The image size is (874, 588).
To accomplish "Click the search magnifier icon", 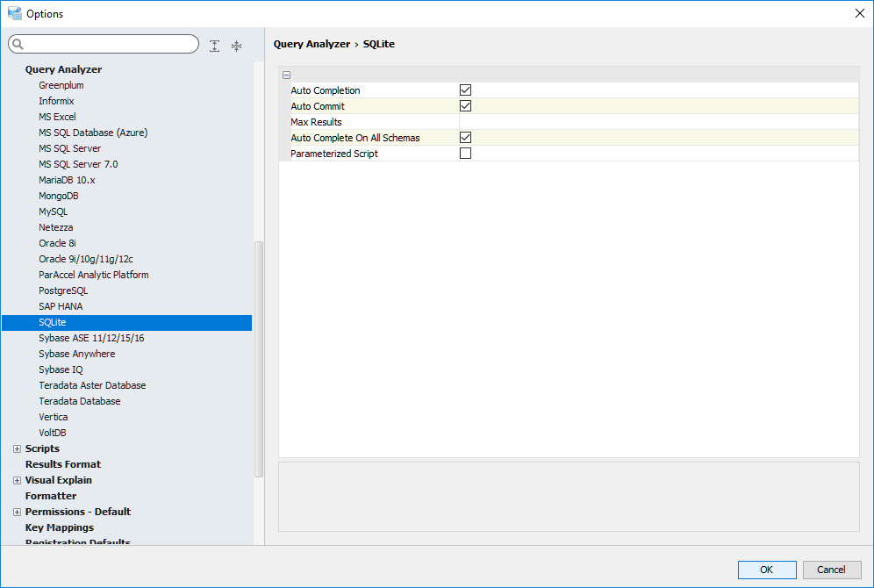I will click(x=18, y=45).
